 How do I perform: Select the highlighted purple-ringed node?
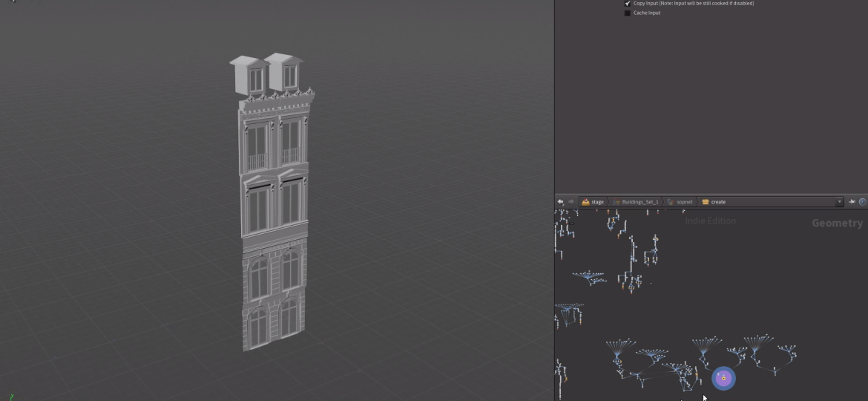723,378
